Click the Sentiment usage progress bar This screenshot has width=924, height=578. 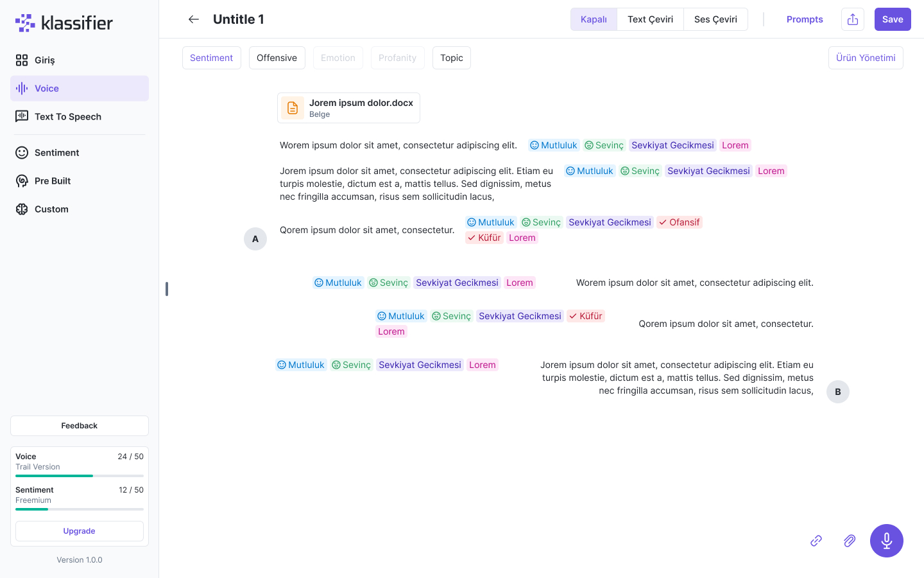(80, 509)
